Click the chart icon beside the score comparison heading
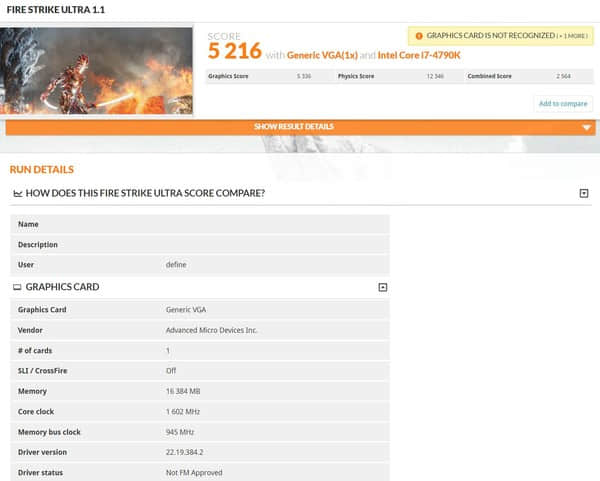600x481 pixels. (18, 194)
